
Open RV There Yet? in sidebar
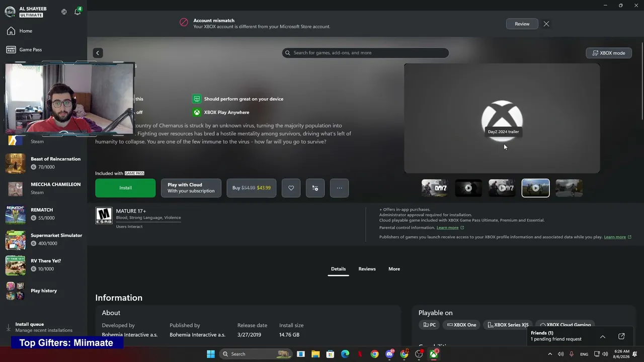coord(44,265)
